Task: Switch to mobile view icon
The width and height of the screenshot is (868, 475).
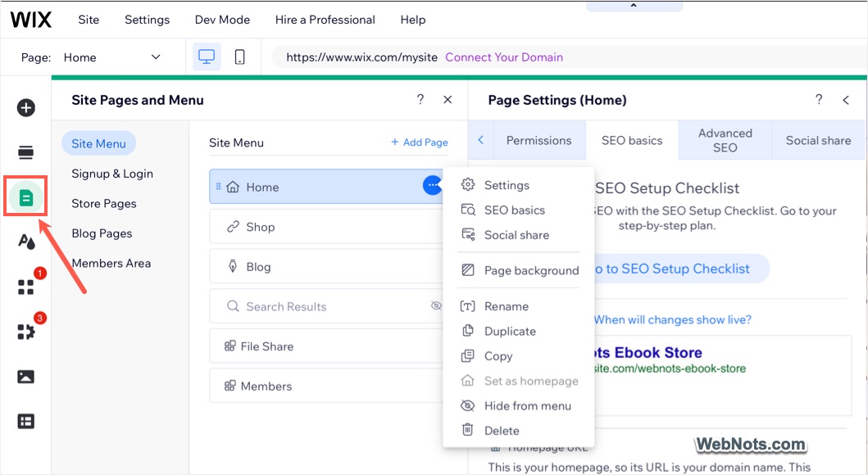Action: pyautogui.click(x=239, y=57)
